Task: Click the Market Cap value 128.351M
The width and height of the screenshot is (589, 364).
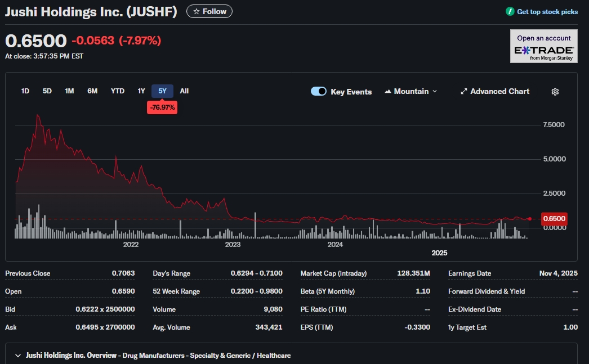Action: pyautogui.click(x=413, y=273)
